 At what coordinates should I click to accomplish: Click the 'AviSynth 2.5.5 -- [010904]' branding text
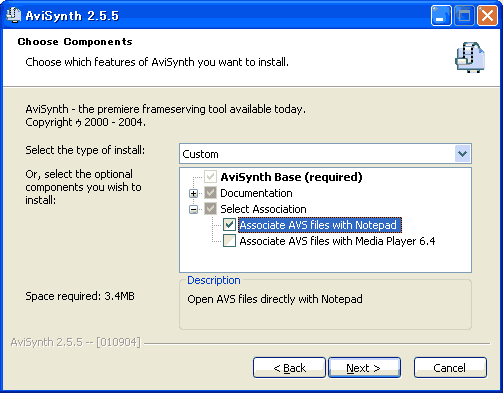coord(76,342)
